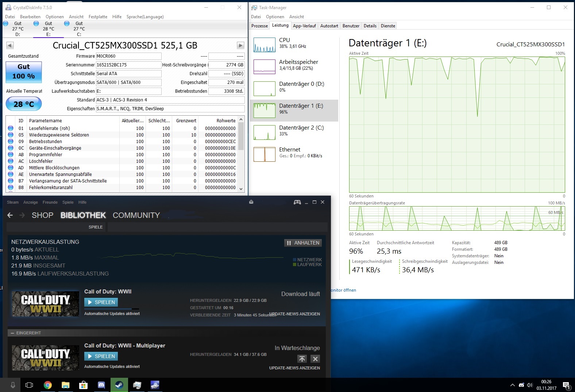Screen dimensions: 575x392
Task: Show update news for WWII - Multiplayer
Action: [294, 368]
